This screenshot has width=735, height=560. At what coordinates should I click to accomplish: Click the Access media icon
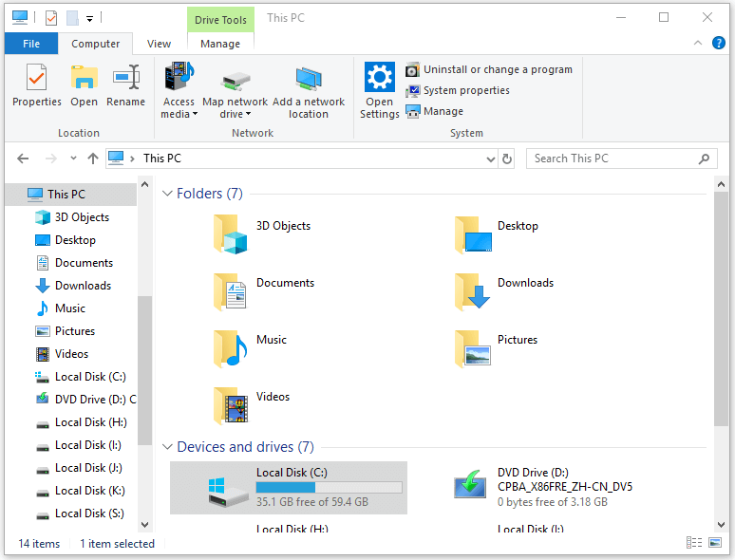(179, 76)
